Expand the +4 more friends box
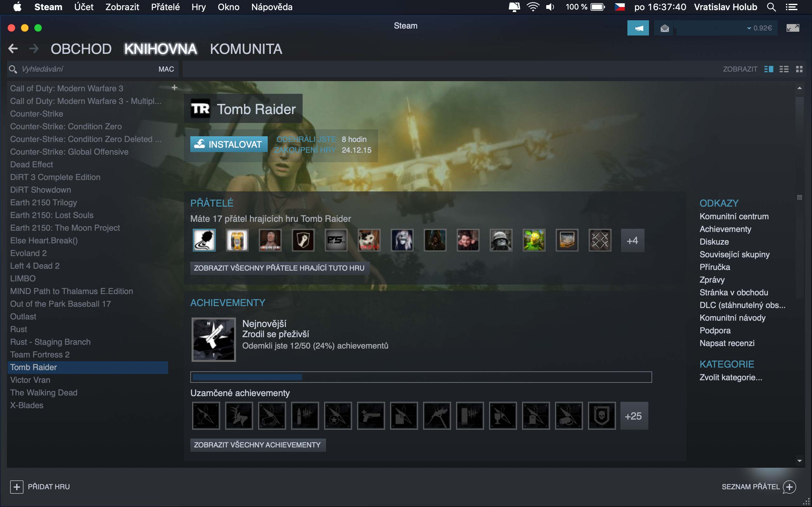 coord(632,241)
